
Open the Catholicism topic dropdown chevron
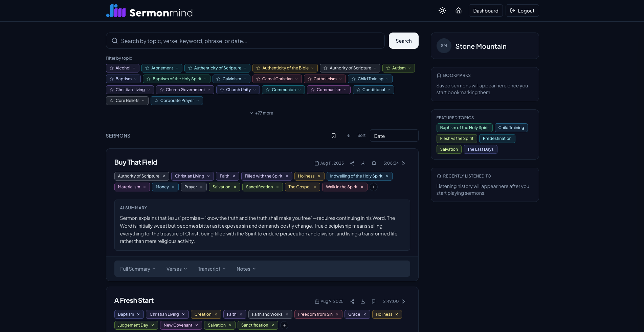(340, 79)
